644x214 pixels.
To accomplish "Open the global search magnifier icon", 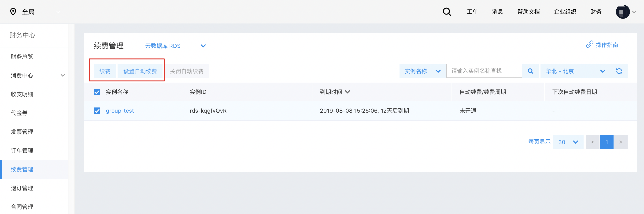I will click(x=447, y=12).
